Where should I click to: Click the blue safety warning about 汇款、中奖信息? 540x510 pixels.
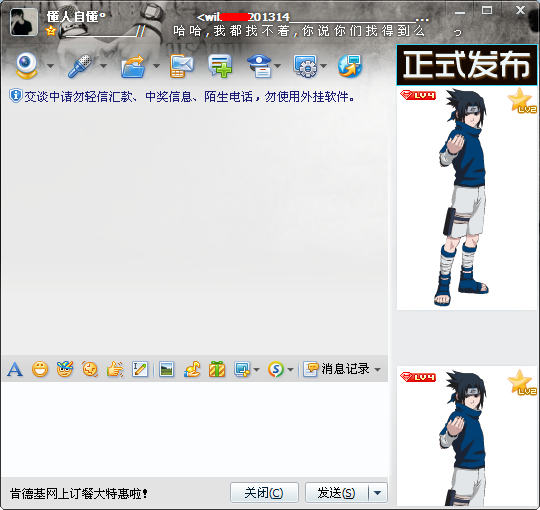pos(189,97)
